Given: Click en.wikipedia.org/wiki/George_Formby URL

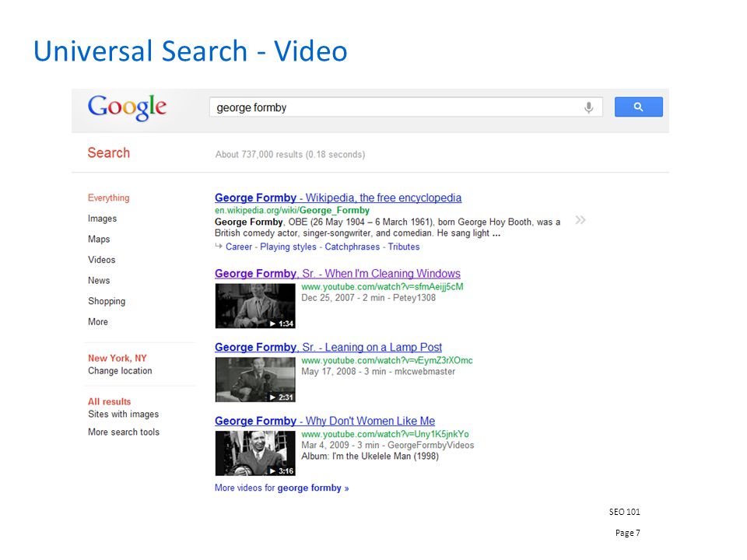Looking at the screenshot, I should click(292, 210).
